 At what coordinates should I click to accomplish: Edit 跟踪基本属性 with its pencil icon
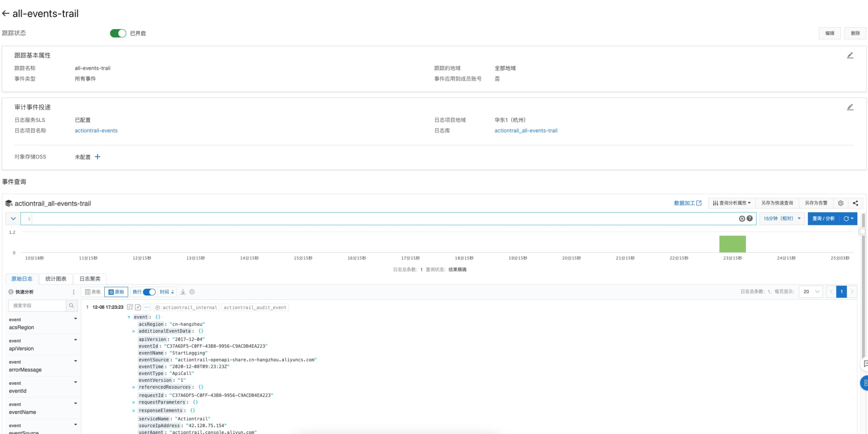[850, 56]
